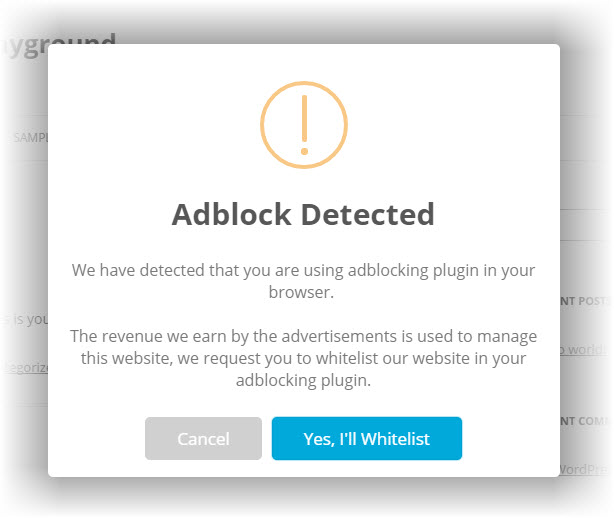Click the orange exclamation warning icon
This screenshot has width=614, height=518.
coord(303,125)
